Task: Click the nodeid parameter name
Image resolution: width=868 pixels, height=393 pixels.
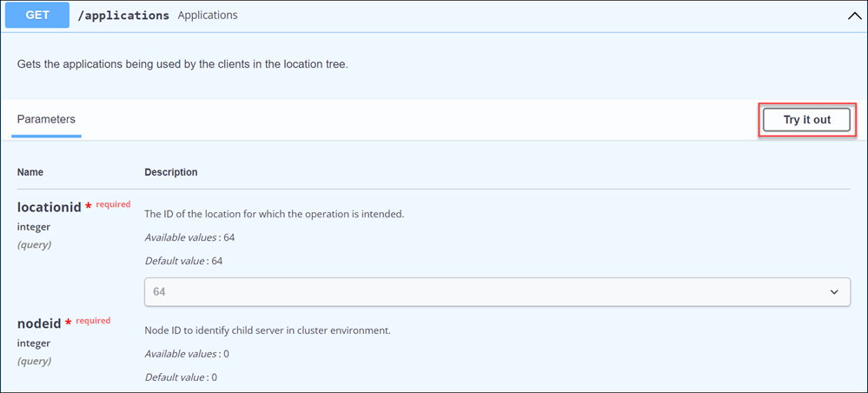Action: (x=39, y=323)
